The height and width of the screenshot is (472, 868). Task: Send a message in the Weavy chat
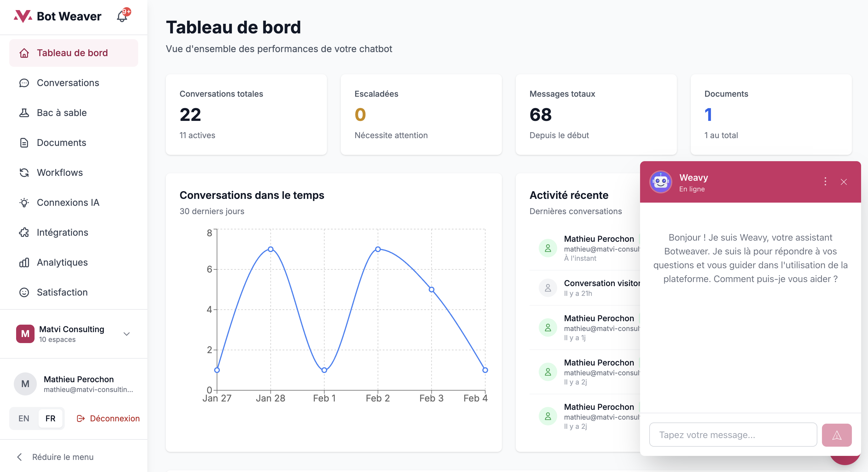coord(837,435)
